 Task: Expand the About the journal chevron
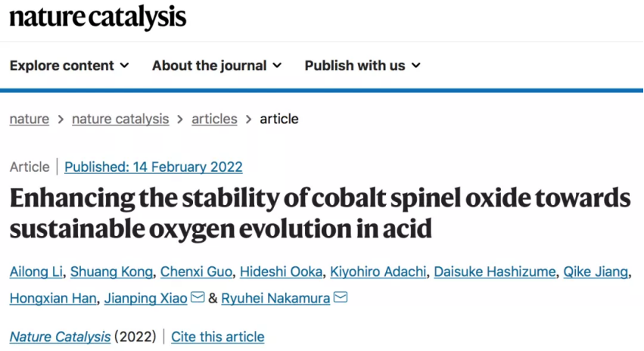click(277, 66)
